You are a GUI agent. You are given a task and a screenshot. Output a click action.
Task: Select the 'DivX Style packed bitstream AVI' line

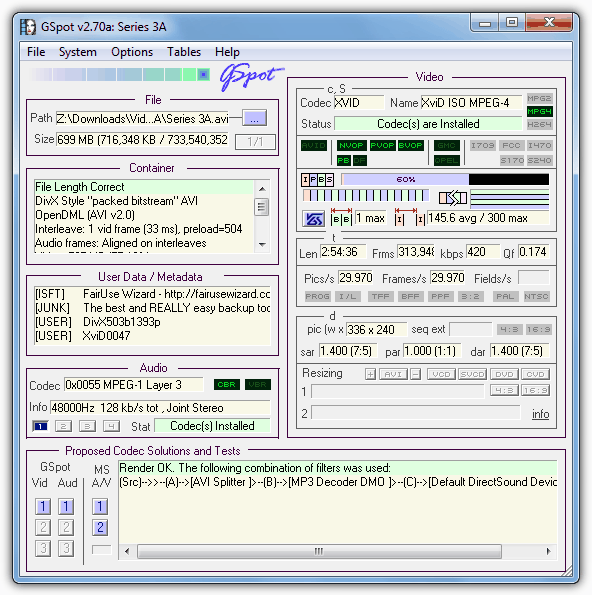pyautogui.click(x=144, y=201)
